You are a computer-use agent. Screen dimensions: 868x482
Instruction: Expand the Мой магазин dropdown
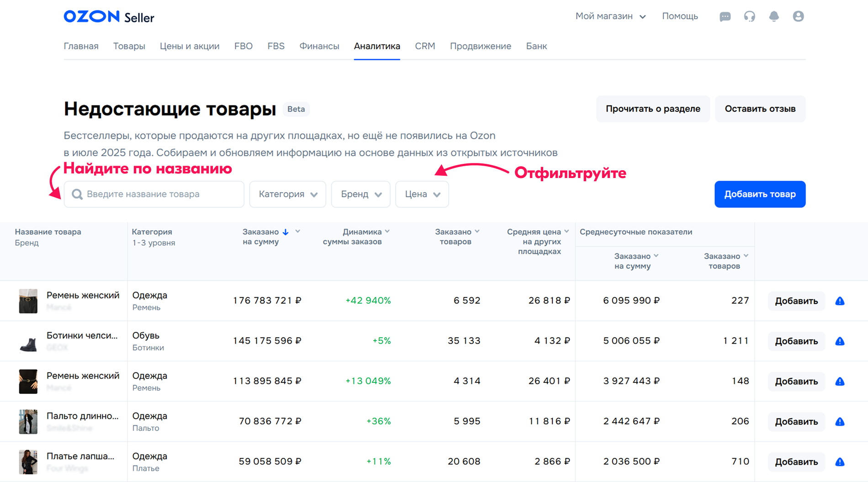[611, 16]
